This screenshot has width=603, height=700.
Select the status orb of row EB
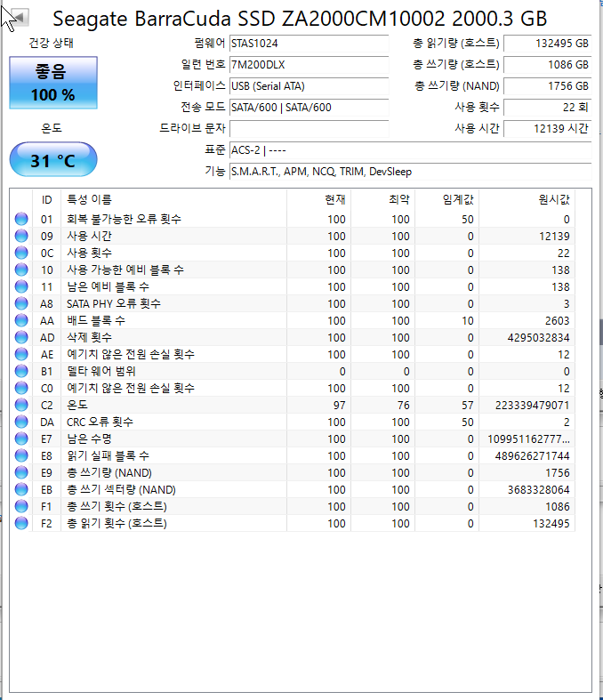pos(21,489)
